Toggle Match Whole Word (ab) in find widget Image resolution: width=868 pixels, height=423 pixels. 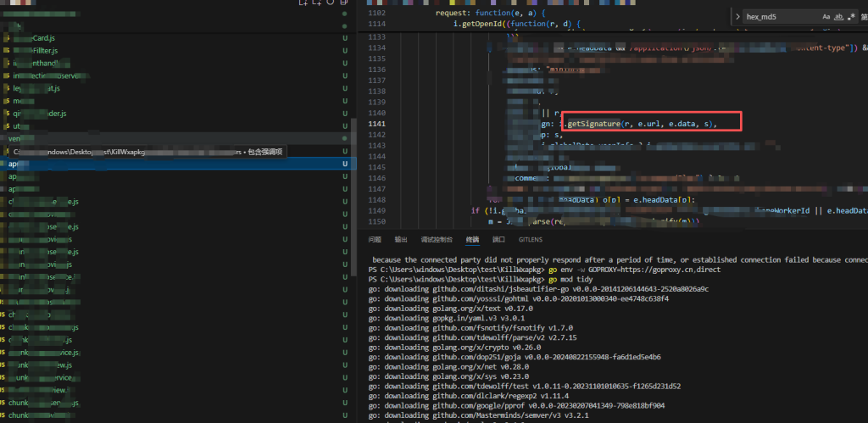click(838, 17)
